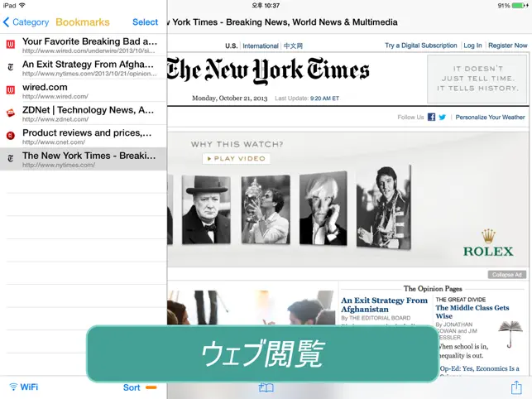
Task: Click lead story photo under ad
Action: coord(252,307)
